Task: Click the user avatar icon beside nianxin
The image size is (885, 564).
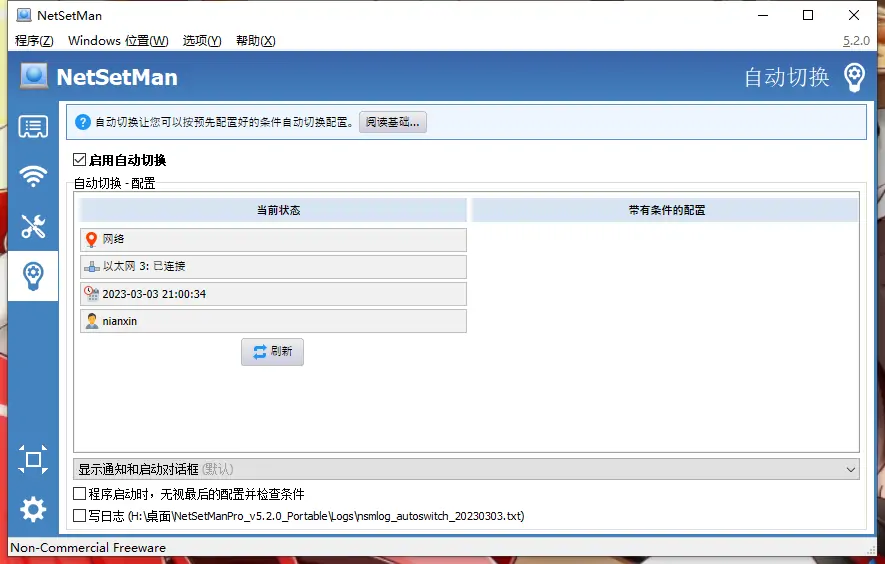Action: point(91,321)
